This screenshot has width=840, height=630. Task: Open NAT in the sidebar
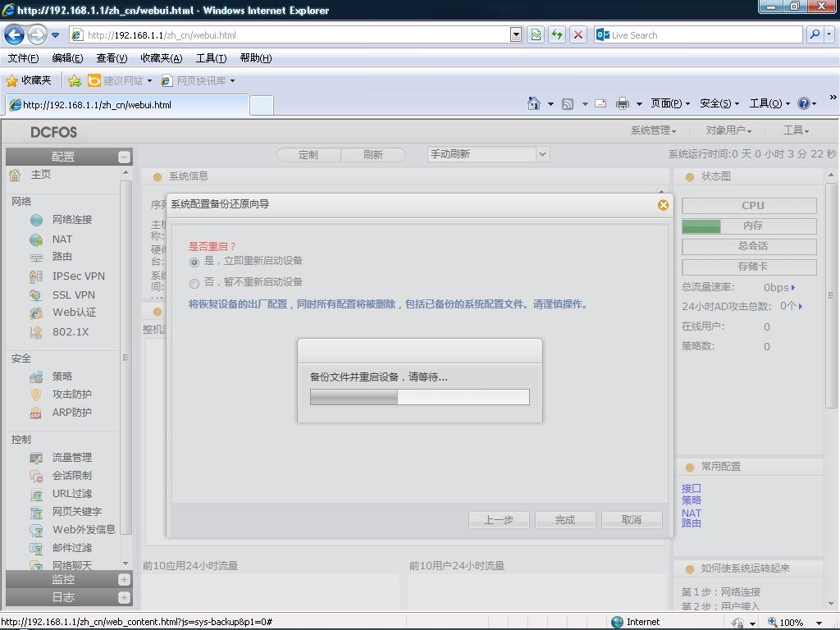(x=62, y=239)
